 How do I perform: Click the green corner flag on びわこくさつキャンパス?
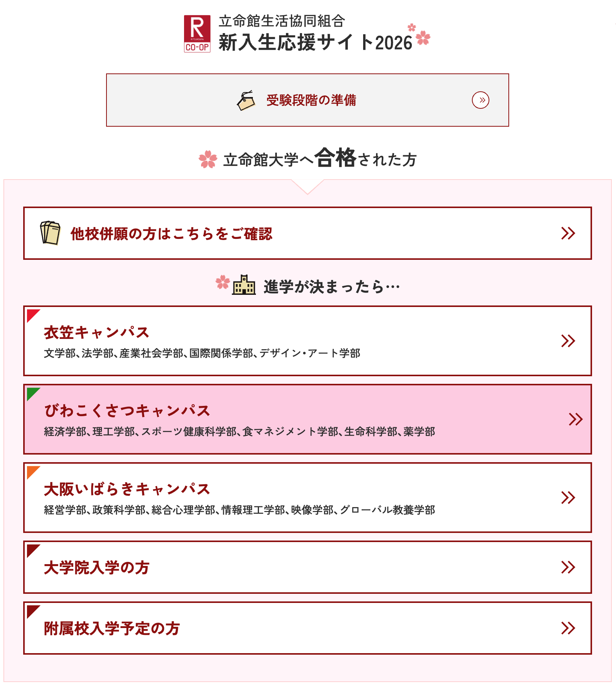click(32, 393)
